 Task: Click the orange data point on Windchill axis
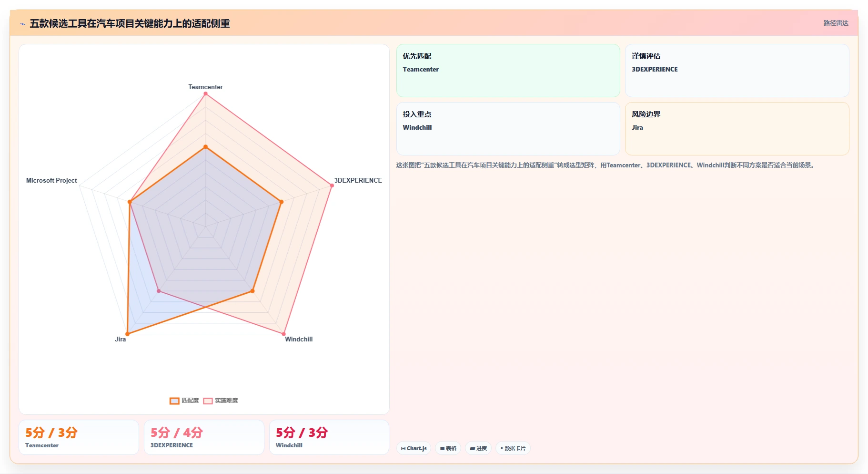click(x=252, y=291)
